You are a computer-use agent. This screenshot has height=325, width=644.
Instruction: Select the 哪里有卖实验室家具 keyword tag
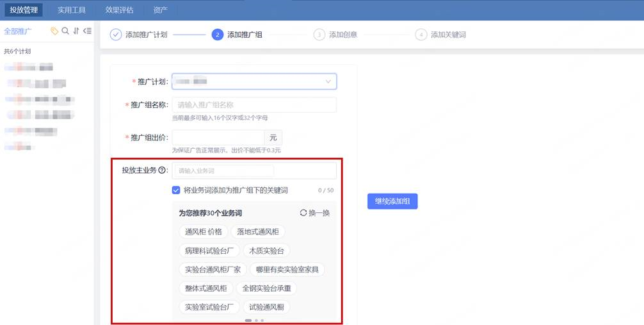287,269
